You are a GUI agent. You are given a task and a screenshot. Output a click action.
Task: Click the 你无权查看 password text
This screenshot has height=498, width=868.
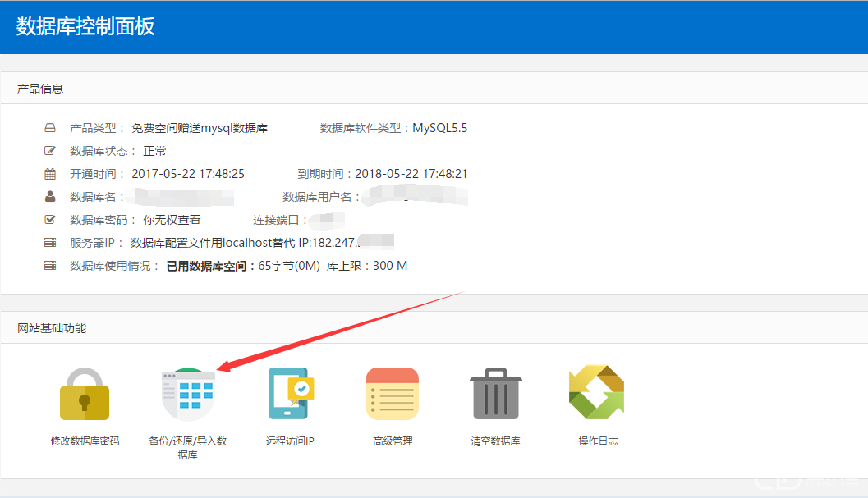click(x=172, y=220)
